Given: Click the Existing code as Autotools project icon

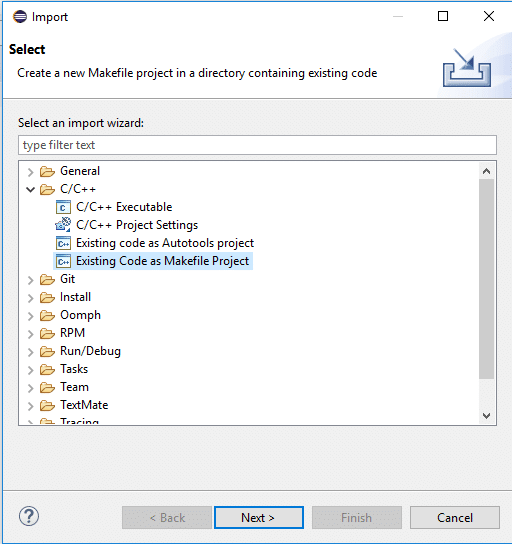Looking at the screenshot, I should pyautogui.click(x=63, y=243).
